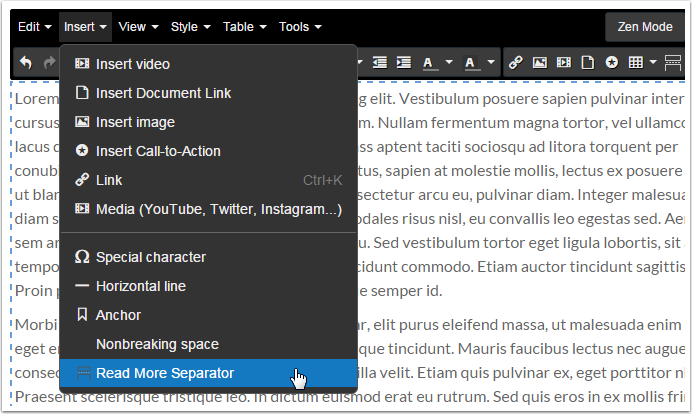The width and height of the screenshot is (692, 414).
Task: Open the Table menu
Action: (x=244, y=27)
